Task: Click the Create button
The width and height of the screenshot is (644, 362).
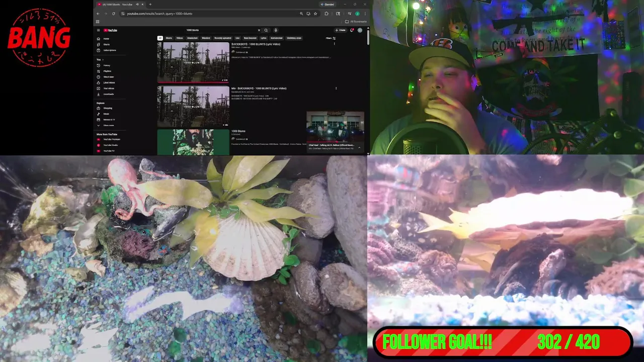Action: click(341, 30)
